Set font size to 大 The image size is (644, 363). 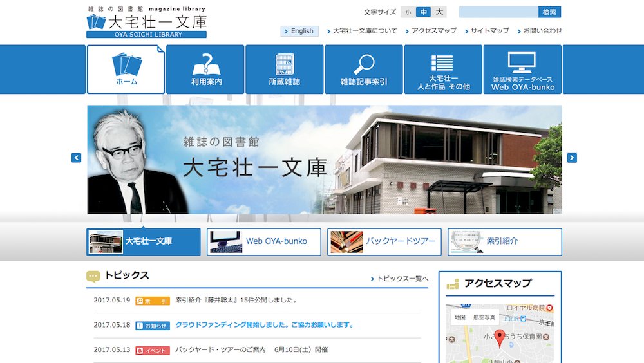439,12
